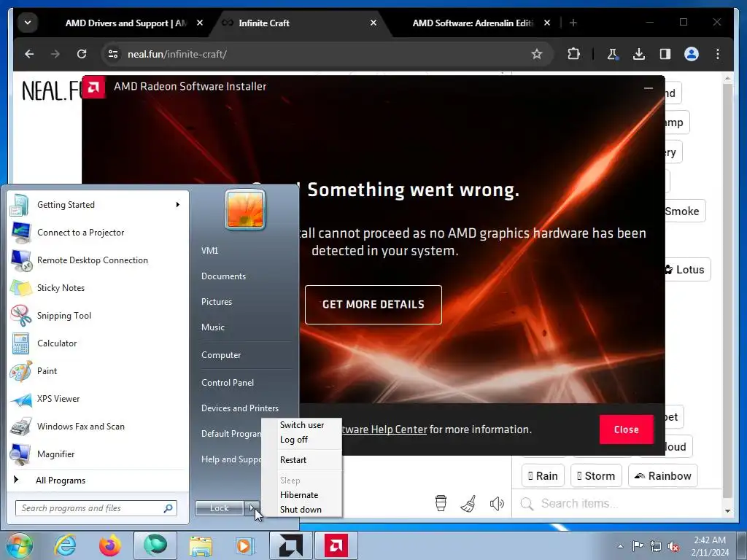Select the Storm element
The width and height of the screenshot is (747, 560).
596,475
